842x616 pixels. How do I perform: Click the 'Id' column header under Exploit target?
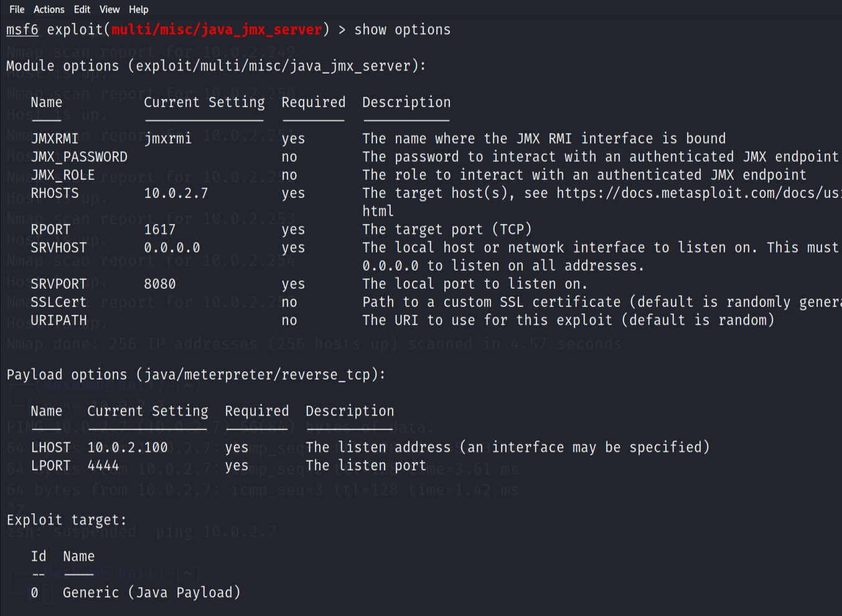pyautogui.click(x=39, y=556)
